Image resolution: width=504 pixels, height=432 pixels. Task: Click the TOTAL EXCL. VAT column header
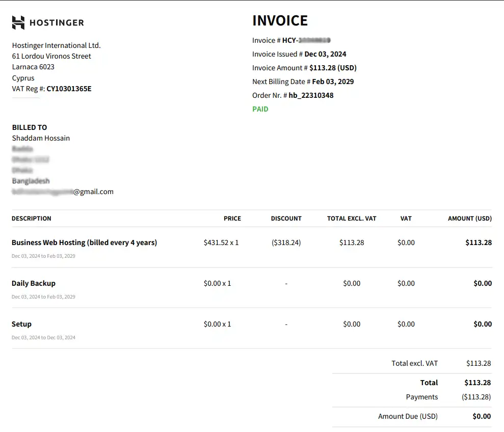click(x=352, y=219)
